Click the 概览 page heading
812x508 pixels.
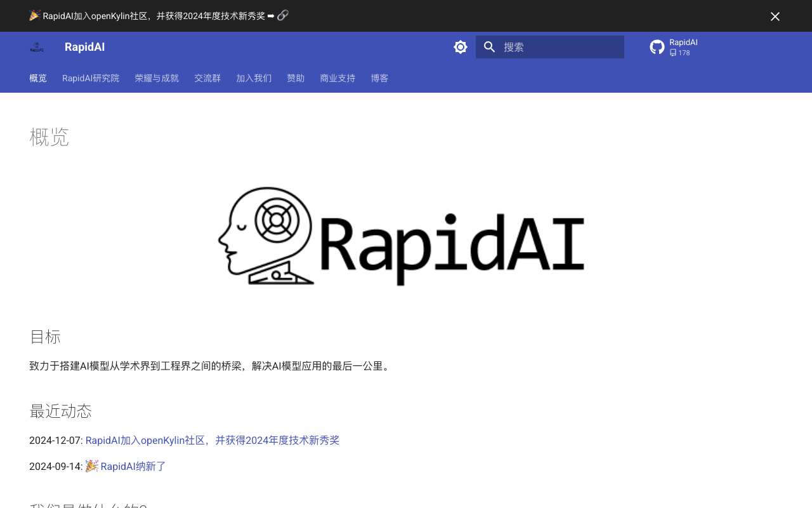point(49,137)
